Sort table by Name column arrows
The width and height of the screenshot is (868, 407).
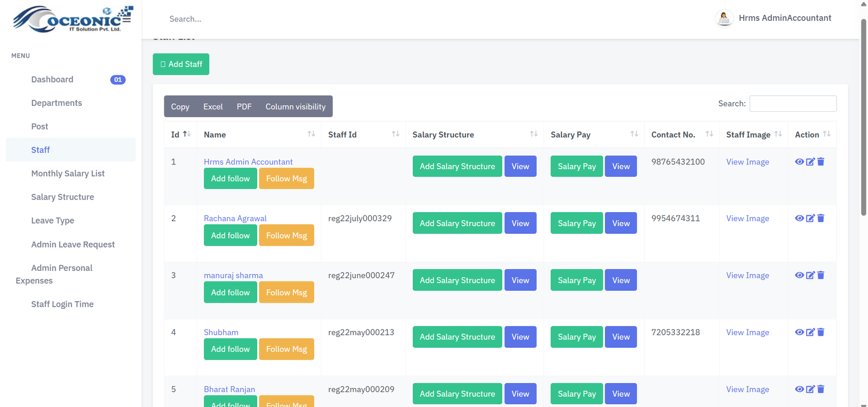pyautogui.click(x=311, y=134)
